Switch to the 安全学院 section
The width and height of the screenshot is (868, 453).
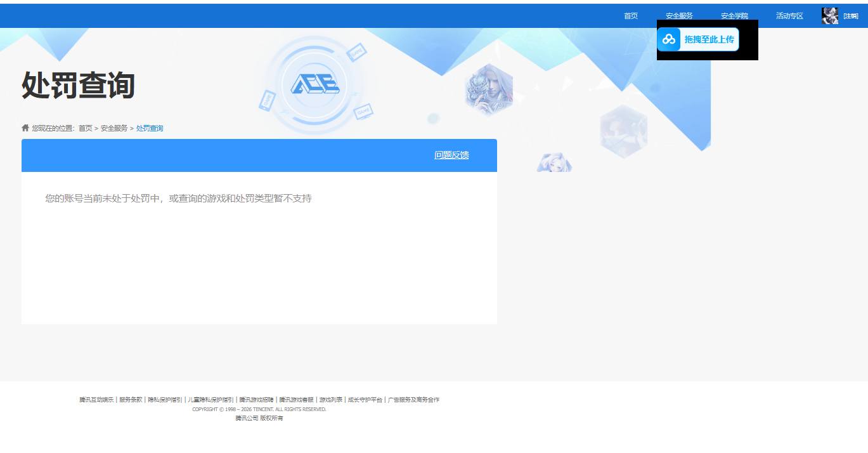pos(733,15)
